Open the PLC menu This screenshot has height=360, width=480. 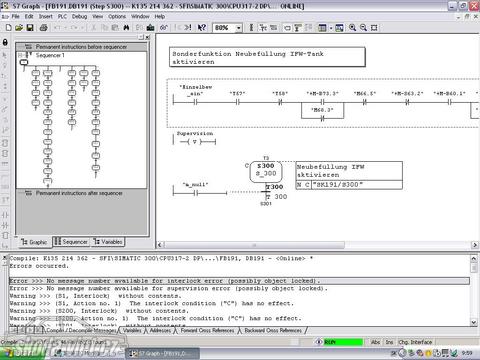coord(62,16)
